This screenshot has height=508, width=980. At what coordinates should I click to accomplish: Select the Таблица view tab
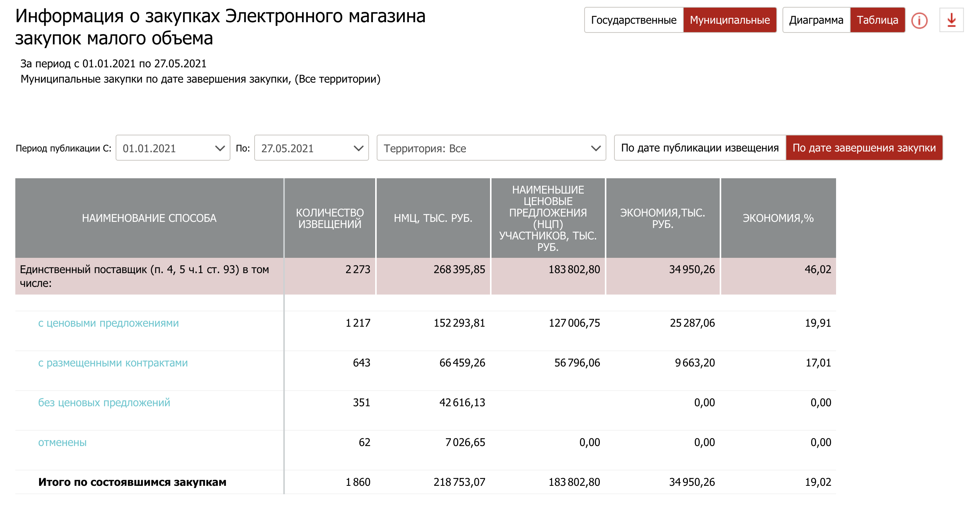point(877,20)
